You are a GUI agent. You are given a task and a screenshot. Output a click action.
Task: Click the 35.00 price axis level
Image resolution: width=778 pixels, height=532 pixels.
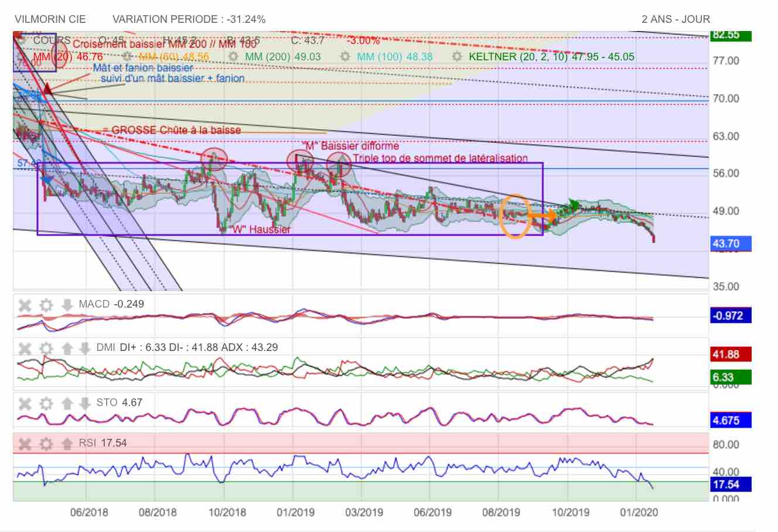(726, 287)
